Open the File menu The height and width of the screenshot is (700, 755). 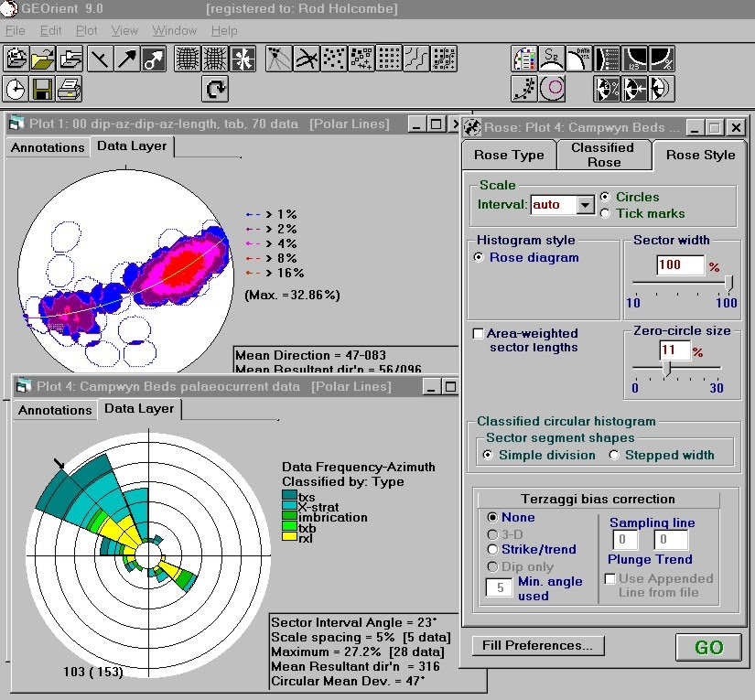[x=16, y=31]
